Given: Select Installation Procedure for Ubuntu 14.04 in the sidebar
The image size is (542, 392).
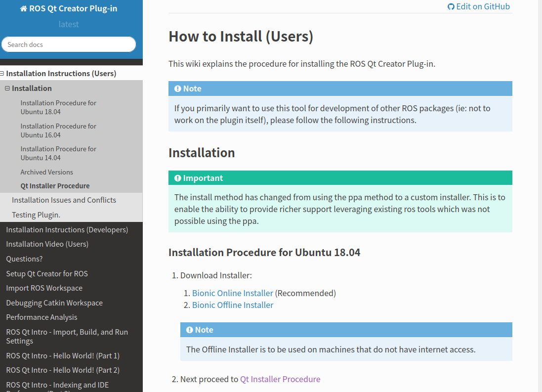Looking at the screenshot, I should pyautogui.click(x=58, y=153).
